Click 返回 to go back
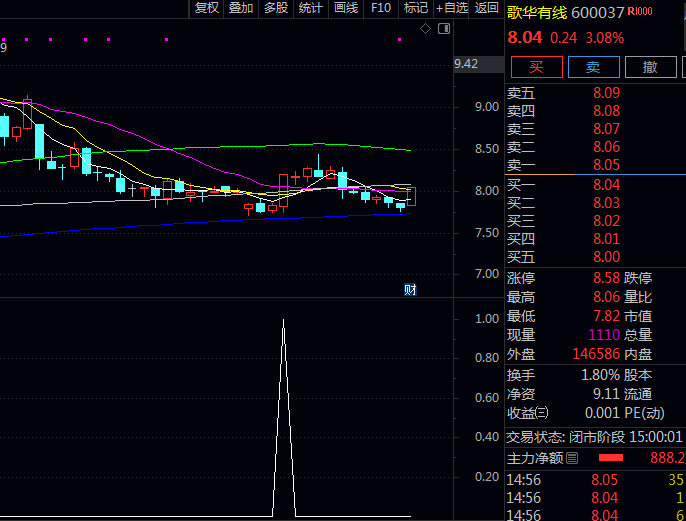The height and width of the screenshot is (521, 686). [487, 8]
